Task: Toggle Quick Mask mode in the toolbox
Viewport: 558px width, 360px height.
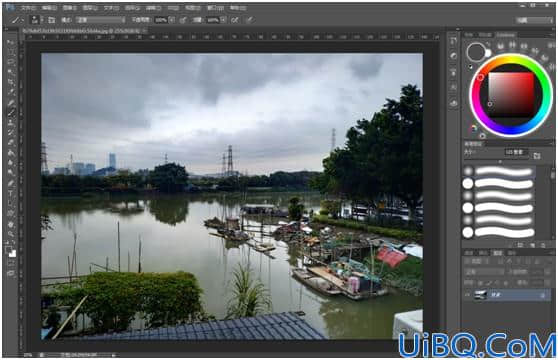Action: coord(11,264)
